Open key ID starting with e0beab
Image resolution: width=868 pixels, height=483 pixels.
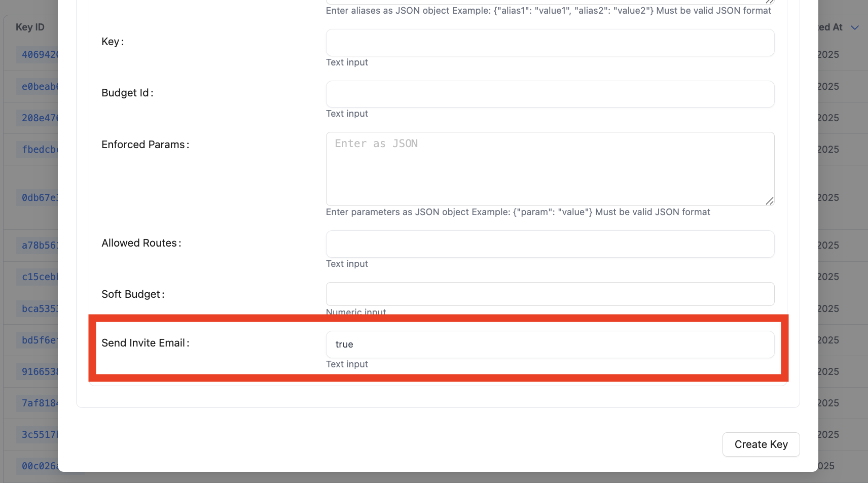pyautogui.click(x=39, y=87)
